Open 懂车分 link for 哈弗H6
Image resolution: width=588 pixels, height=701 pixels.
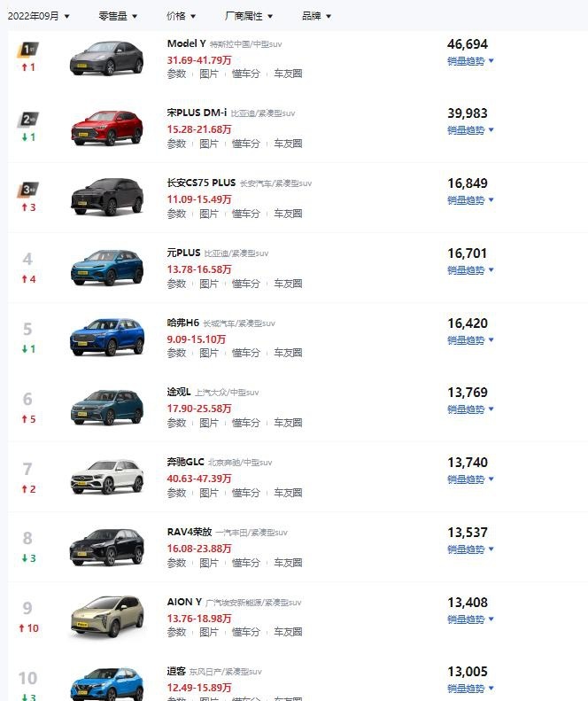point(246,354)
